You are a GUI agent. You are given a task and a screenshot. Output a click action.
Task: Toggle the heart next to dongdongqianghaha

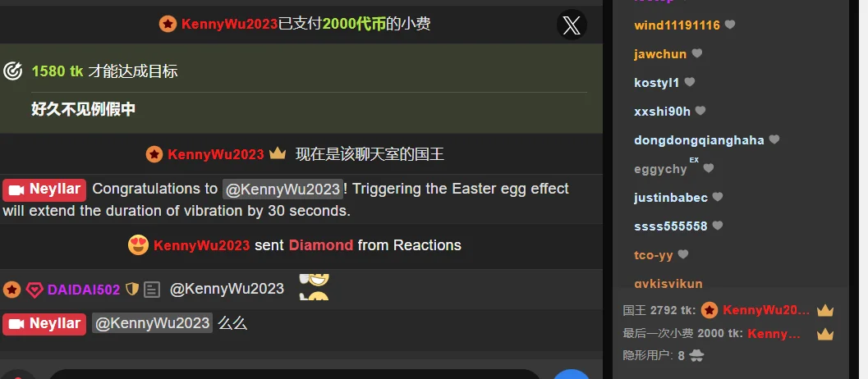point(774,139)
